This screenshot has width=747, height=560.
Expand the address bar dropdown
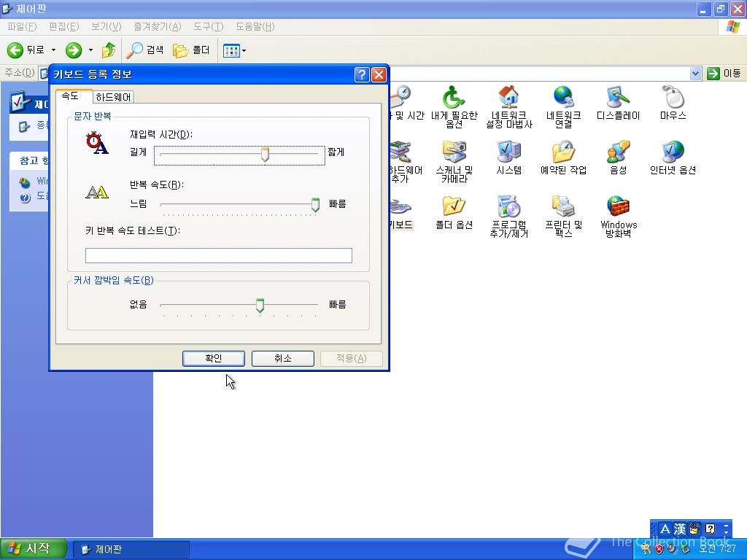point(695,74)
